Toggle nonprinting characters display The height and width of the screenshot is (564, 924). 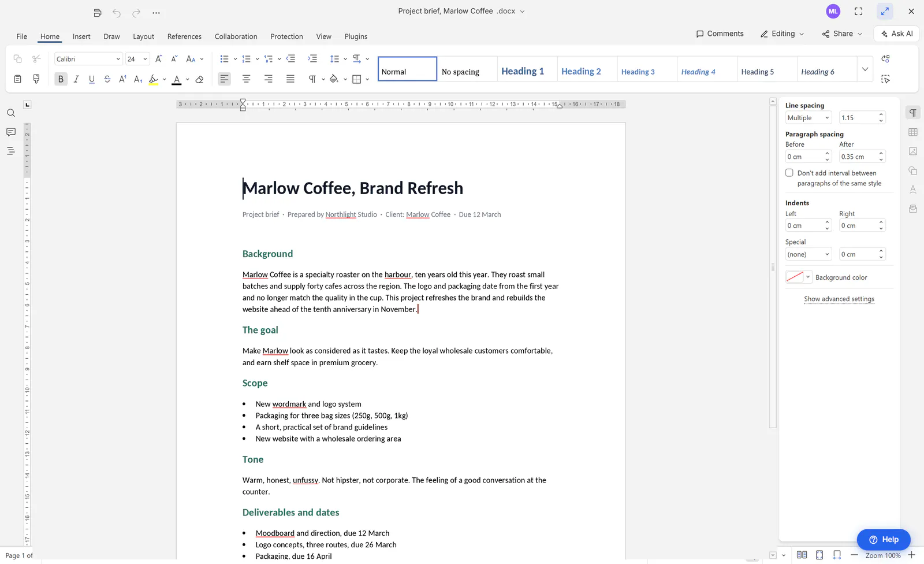[x=312, y=79]
